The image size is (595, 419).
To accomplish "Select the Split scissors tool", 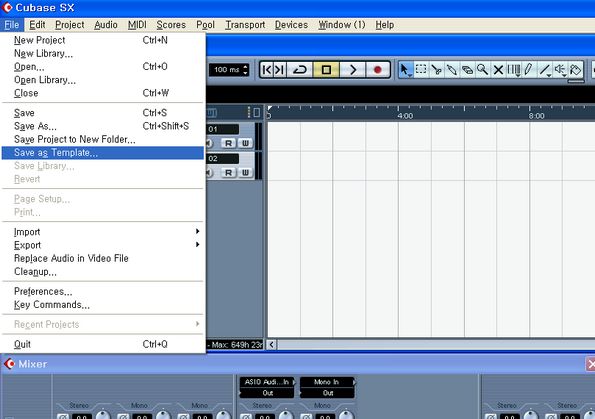I will [x=436, y=69].
